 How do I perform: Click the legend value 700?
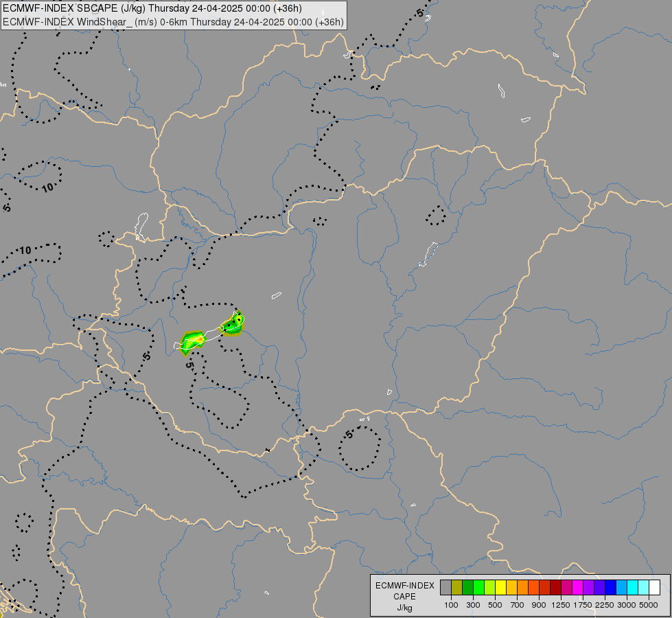[x=518, y=605]
